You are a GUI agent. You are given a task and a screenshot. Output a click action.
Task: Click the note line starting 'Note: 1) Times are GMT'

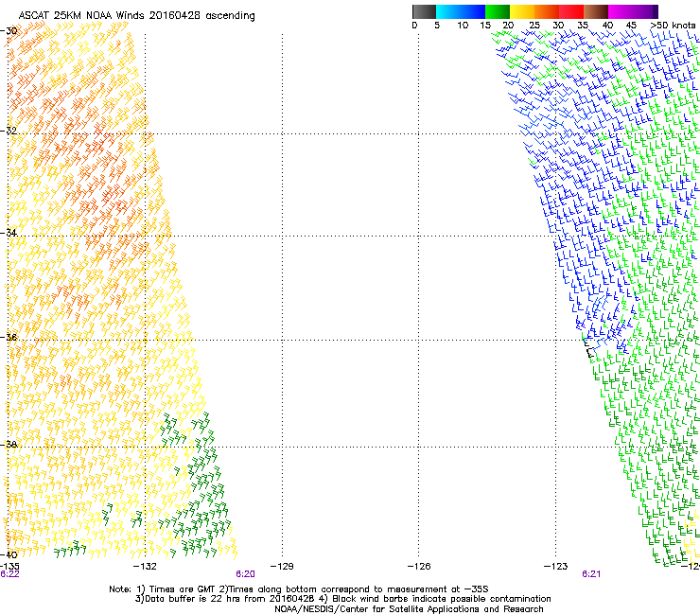[x=299, y=589]
